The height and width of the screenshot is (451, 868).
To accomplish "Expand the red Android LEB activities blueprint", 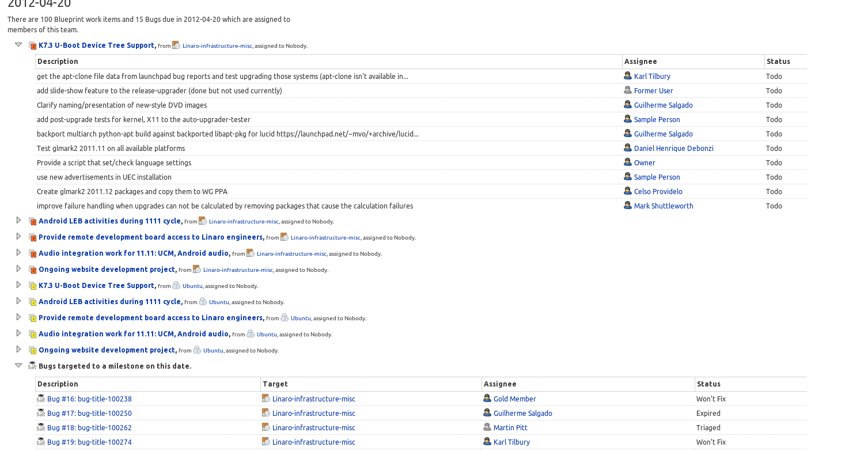I will 18,221.
